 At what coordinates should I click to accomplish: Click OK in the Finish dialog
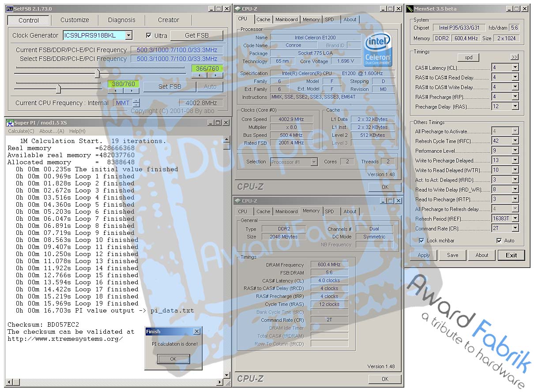[173, 359]
